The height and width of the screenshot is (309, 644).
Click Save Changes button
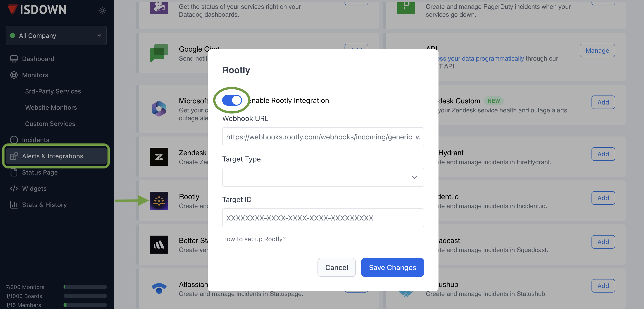(x=392, y=267)
